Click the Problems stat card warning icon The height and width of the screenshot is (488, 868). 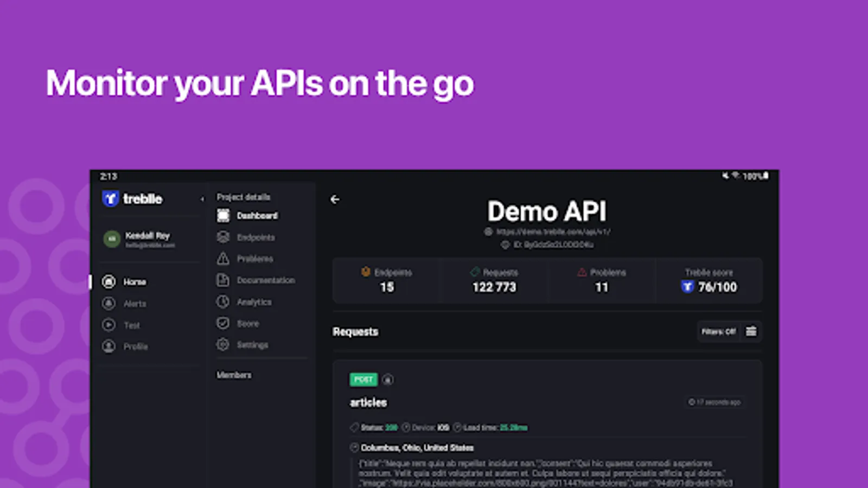pos(582,272)
